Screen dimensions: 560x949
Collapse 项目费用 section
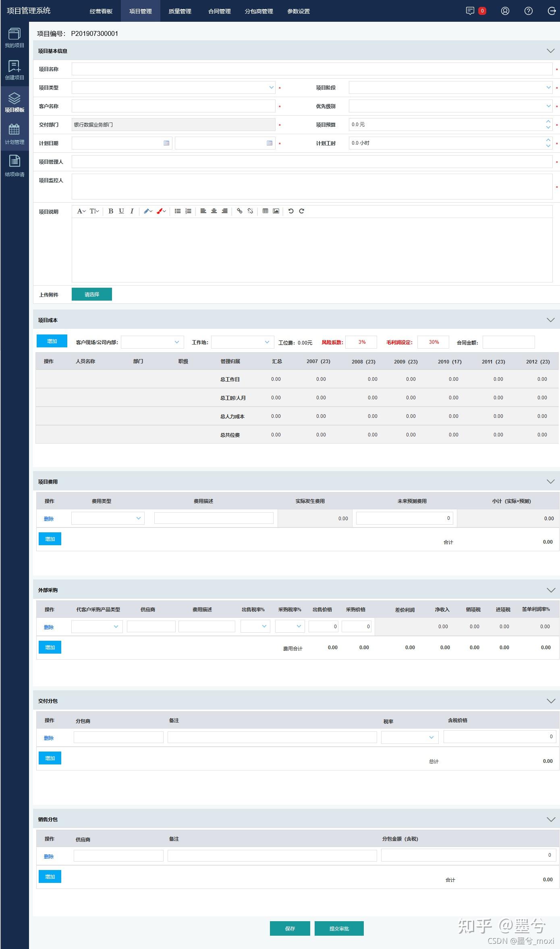550,482
